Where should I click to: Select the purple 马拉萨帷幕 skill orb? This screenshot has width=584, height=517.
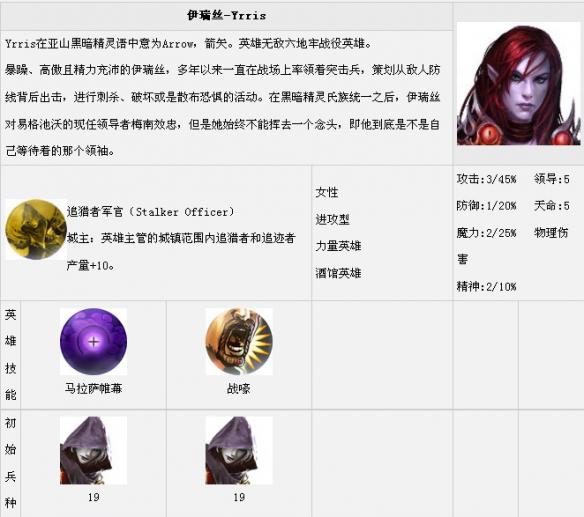[93, 341]
